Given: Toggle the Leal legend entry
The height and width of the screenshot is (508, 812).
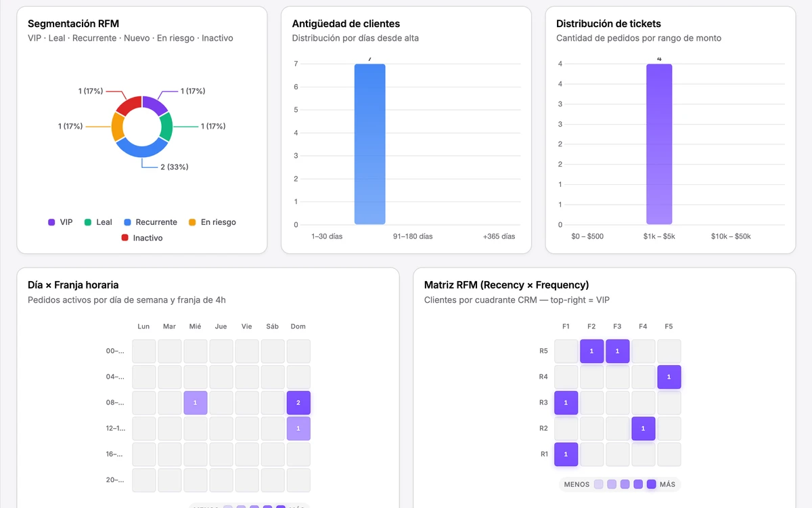Looking at the screenshot, I should click(x=98, y=222).
